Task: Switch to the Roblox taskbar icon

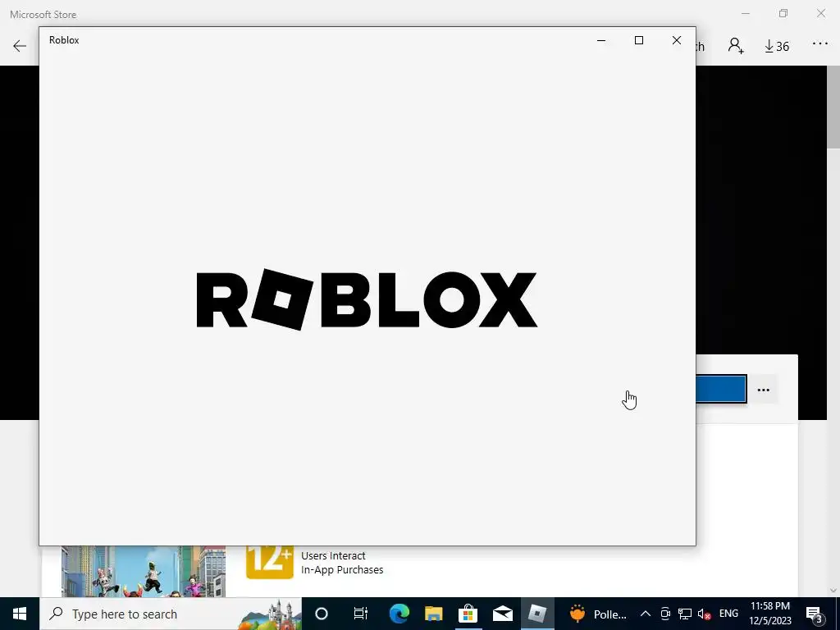Action: (x=537, y=614)
